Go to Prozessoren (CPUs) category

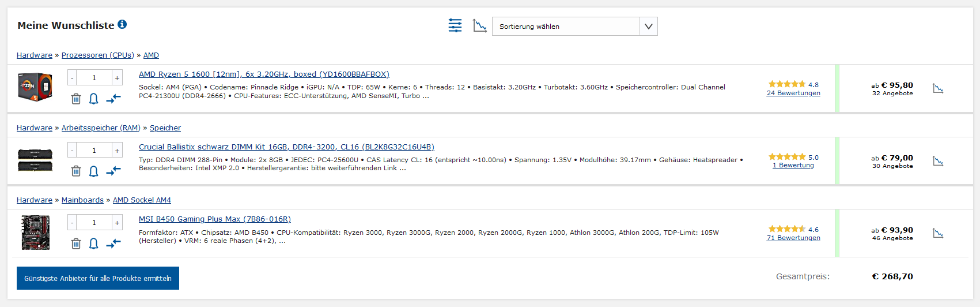tap(98, 55)
